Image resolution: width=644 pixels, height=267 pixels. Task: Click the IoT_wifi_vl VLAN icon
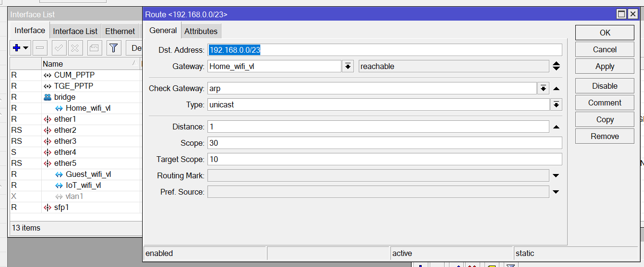click(59, 185)
